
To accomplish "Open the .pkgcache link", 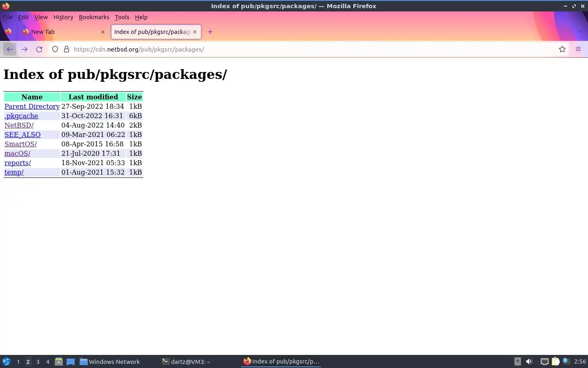I will pos(21,116).
